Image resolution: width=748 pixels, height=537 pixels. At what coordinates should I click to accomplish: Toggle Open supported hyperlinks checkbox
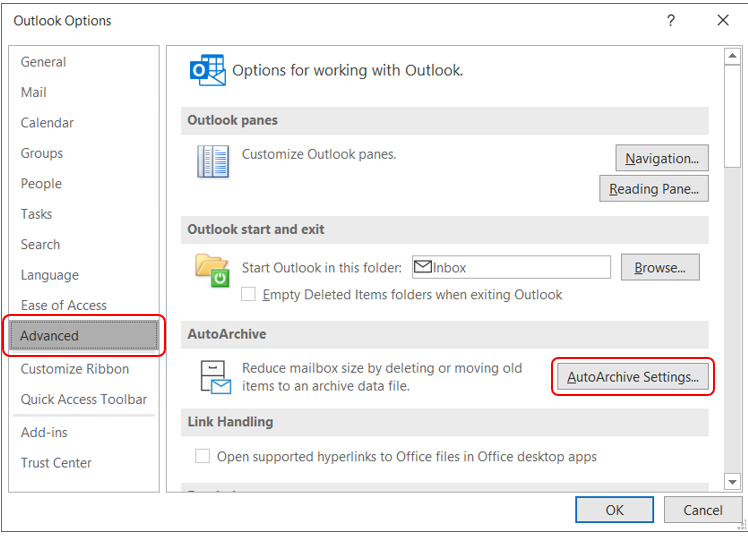203,457
